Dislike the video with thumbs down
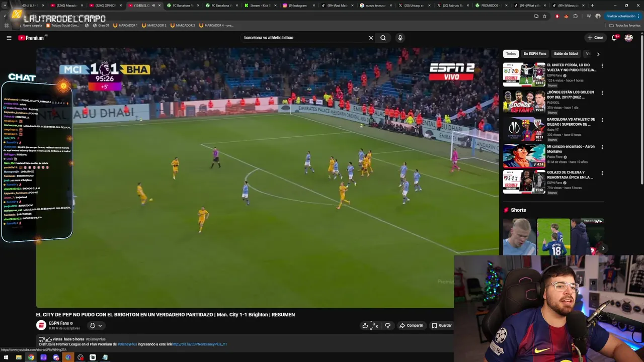Viewport: 644px width, 362px height. pyautogui.click(x=387, y=326)
